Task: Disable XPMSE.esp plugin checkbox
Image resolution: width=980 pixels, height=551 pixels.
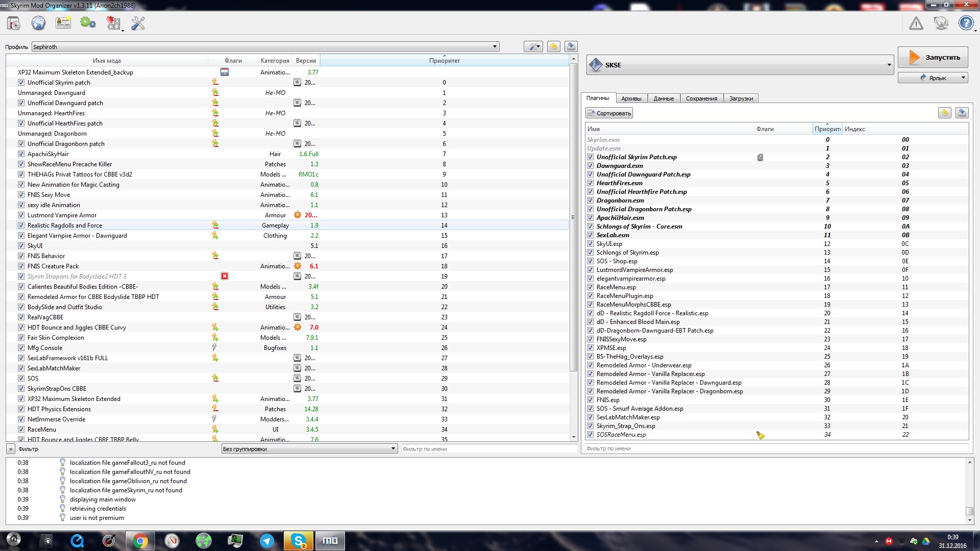Action: coord(590,348)
